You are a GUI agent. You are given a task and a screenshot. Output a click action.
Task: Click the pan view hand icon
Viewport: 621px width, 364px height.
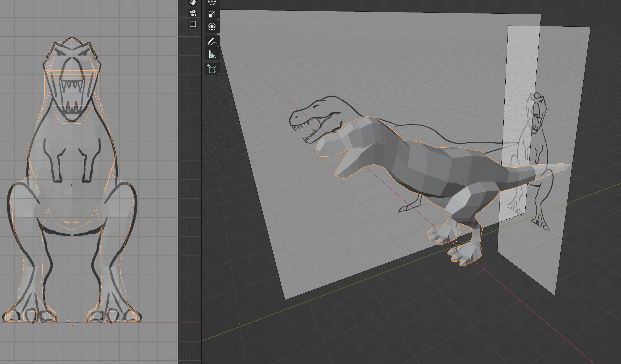pos(193,2)
